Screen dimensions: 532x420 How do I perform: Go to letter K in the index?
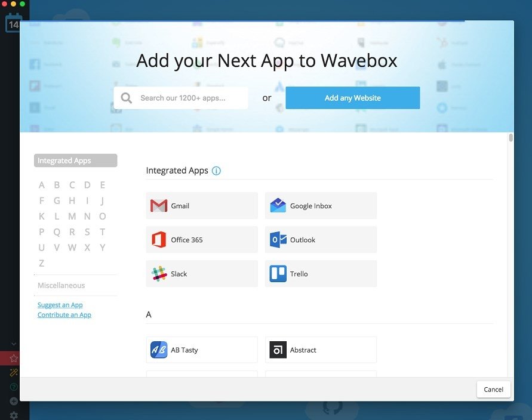42,217
